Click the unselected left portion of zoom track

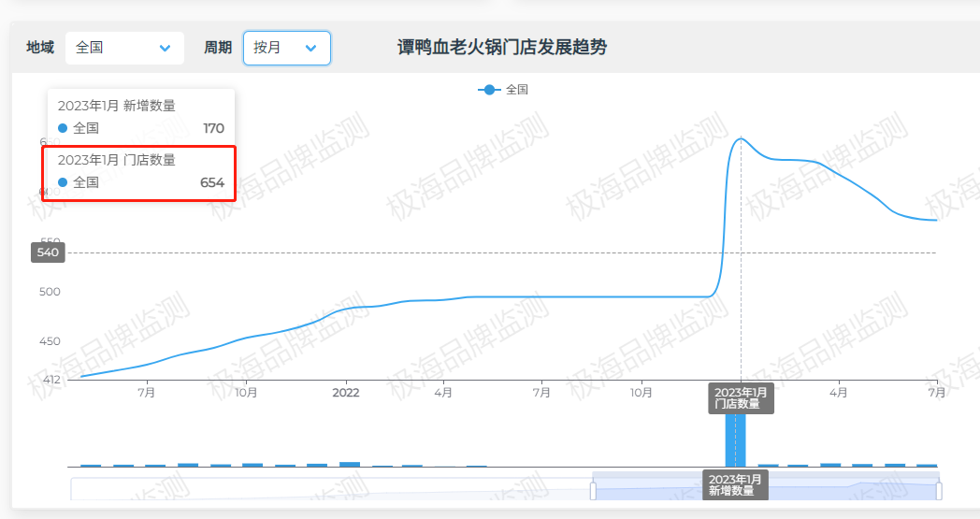coord(327,491)
